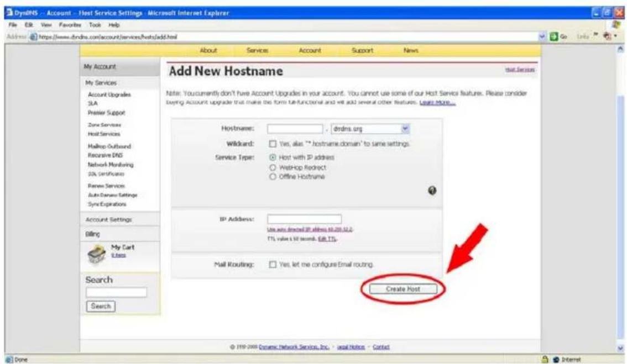The width and height of the screenshot is (627, 364).
Task: Open Renew Services sidebar link
Action: [106, 186]
